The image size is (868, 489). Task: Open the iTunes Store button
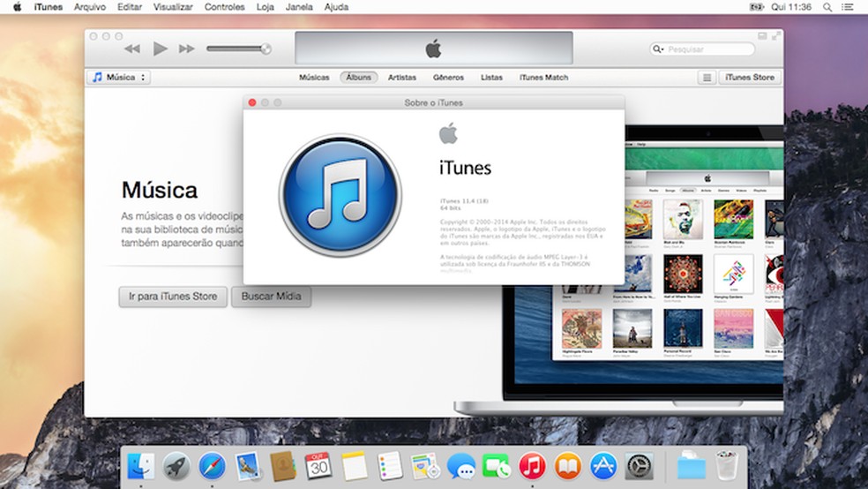pyautogui.click(x=750, y=78)
